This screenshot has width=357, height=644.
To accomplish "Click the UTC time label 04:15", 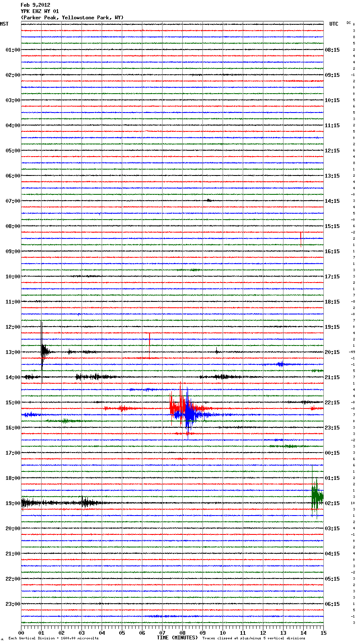I will [x=332, y=554].
